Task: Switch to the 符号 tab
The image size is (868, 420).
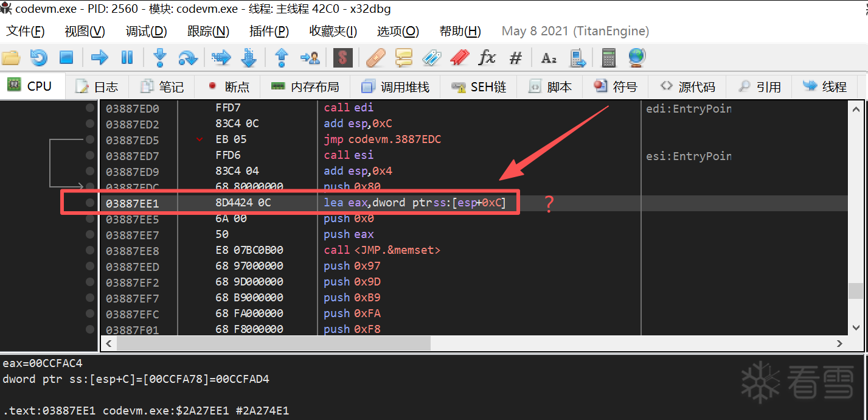Action: coord(616,87)
